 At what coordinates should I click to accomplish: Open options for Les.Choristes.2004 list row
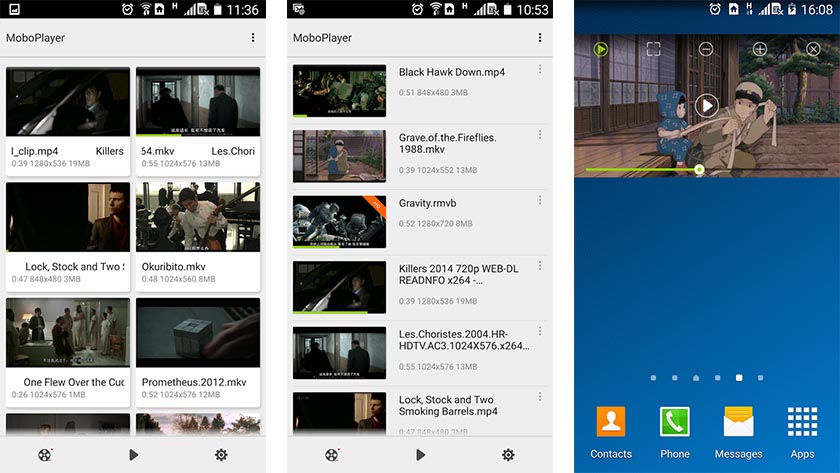point(540,332)
